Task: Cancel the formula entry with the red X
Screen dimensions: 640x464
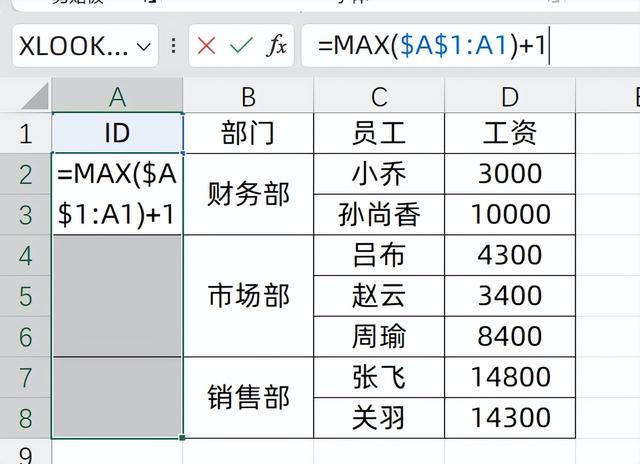Action: (206, 45)
